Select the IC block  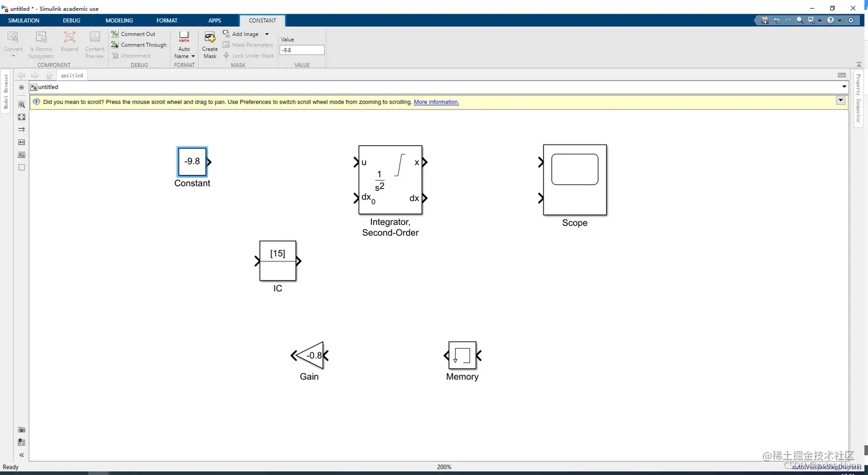click(278, 261)
